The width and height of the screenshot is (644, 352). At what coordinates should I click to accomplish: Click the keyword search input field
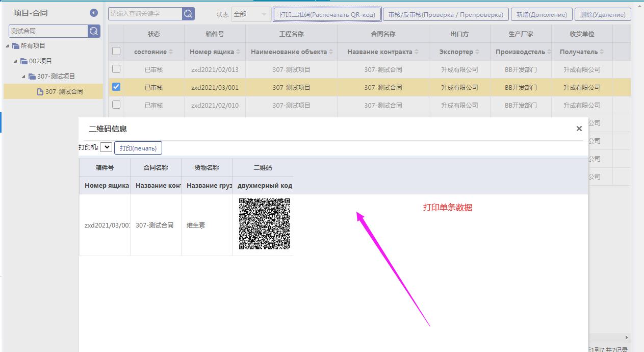click(x=145, y=14)
